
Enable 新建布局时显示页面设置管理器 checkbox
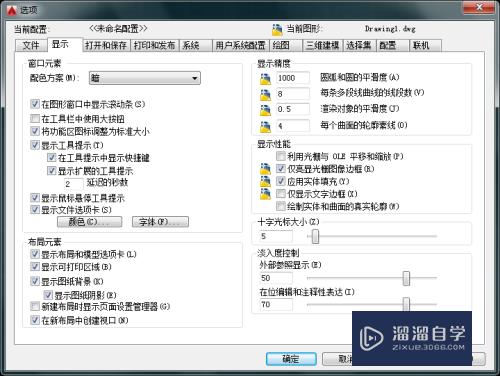[35, 306]
